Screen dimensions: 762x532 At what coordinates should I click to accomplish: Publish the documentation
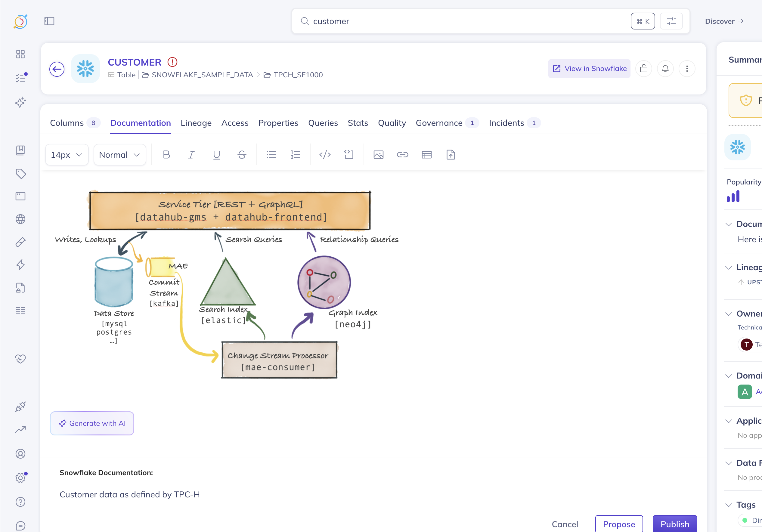click(x=674, y=524)
